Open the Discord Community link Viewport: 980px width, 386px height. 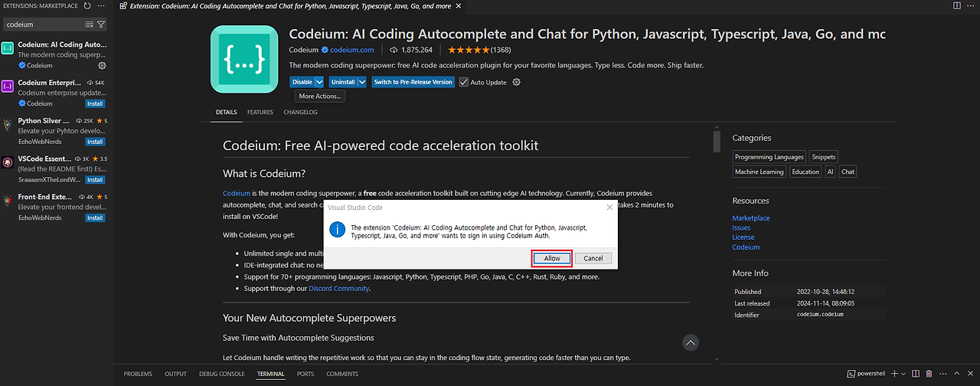tap(338, 289)
